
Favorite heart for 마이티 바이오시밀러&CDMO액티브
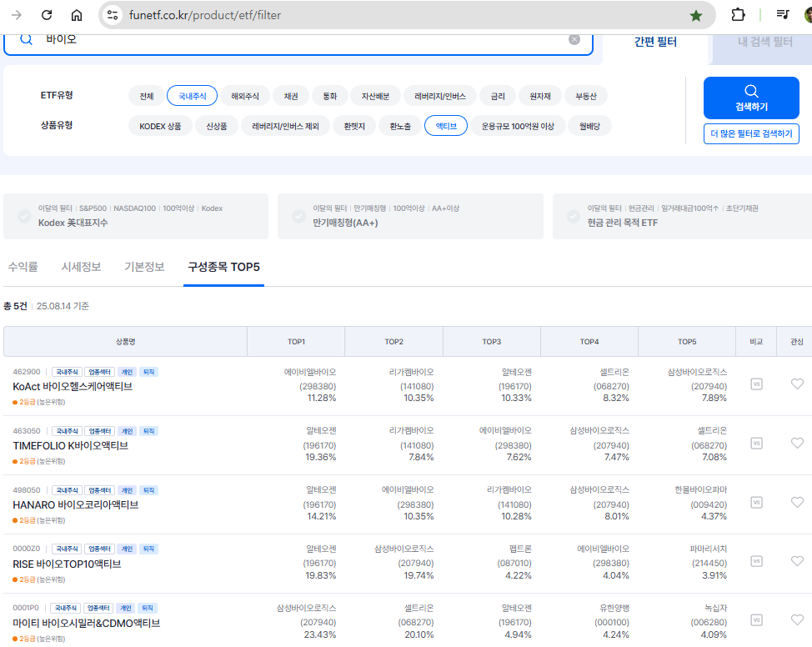tap(797, 620)
